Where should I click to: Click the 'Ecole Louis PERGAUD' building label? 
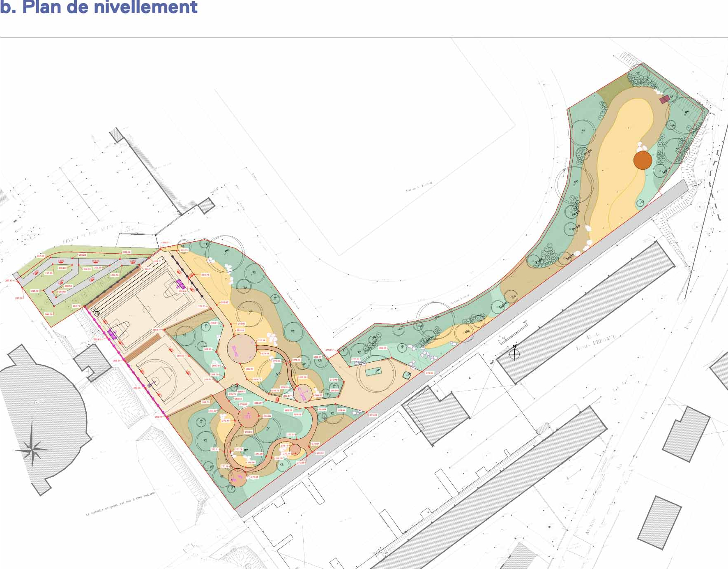click(x=596, y=342)
